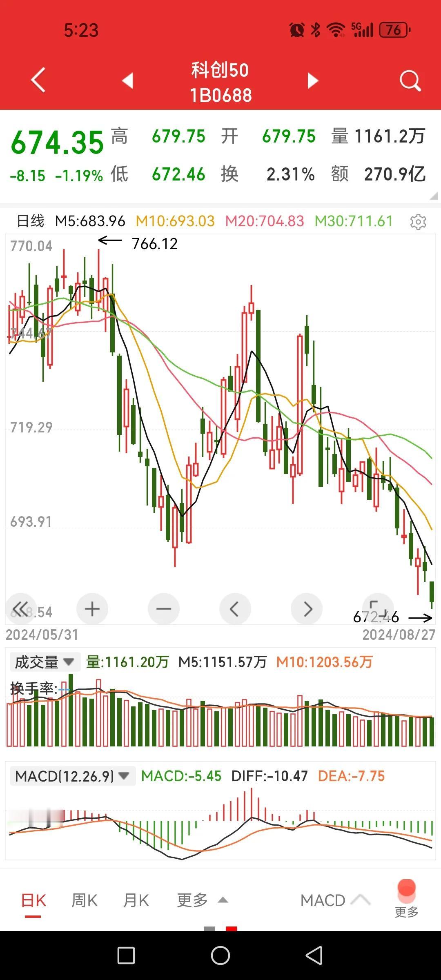Viewport: 441px width, 980px height.
Task: Tap the Bluetooth status icon
Action: click(315, 30)
